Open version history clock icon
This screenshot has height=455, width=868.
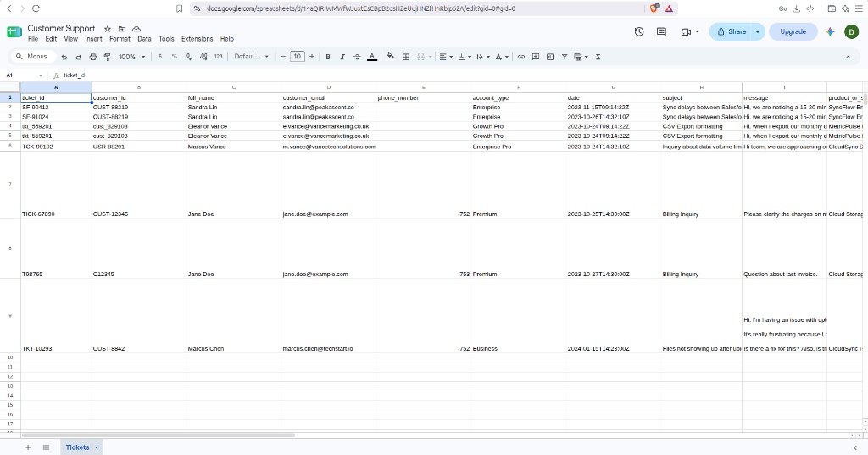pos(639,32)
